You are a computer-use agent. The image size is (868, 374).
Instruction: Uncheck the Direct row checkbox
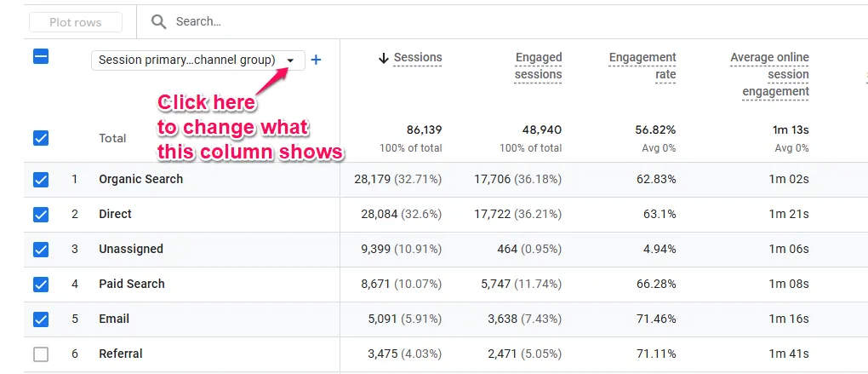[41, 215]
